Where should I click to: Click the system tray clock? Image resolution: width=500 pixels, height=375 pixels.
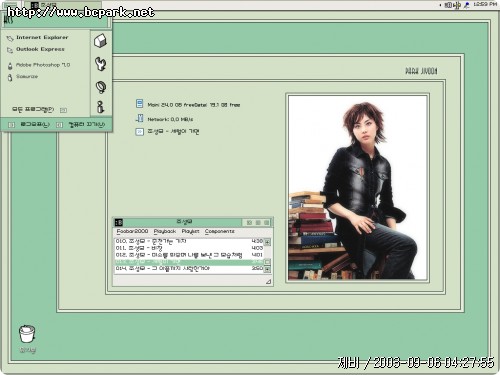point(485,4)
